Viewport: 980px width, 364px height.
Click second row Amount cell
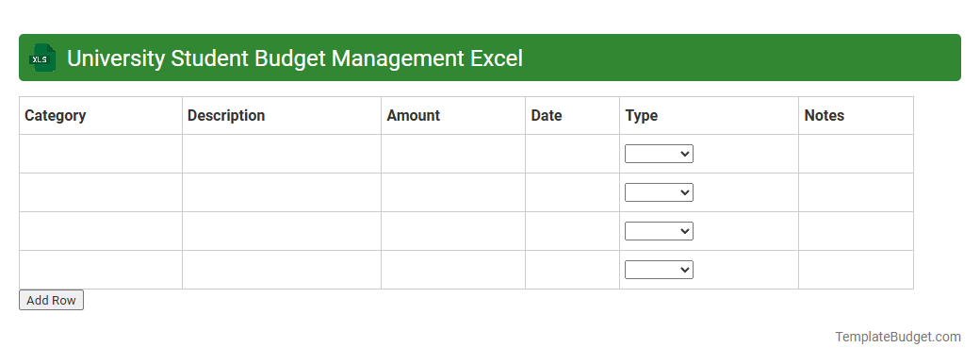click(x=453, y=192)
